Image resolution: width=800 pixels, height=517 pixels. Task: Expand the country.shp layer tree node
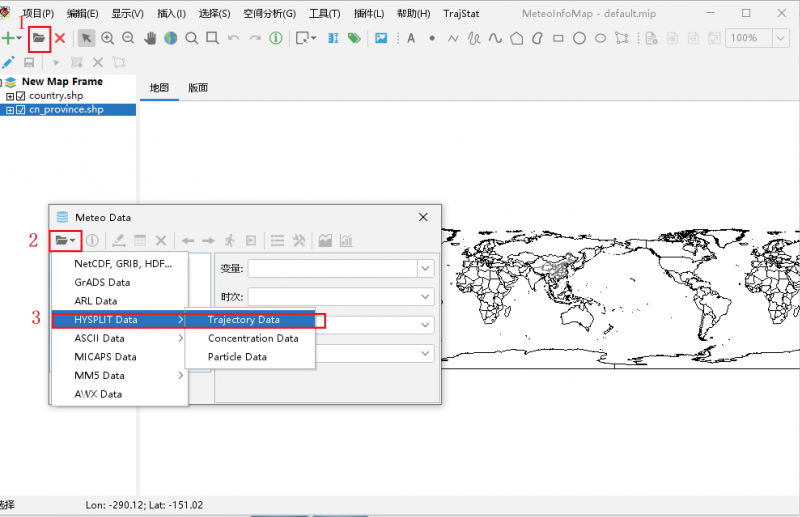point(10,96)
